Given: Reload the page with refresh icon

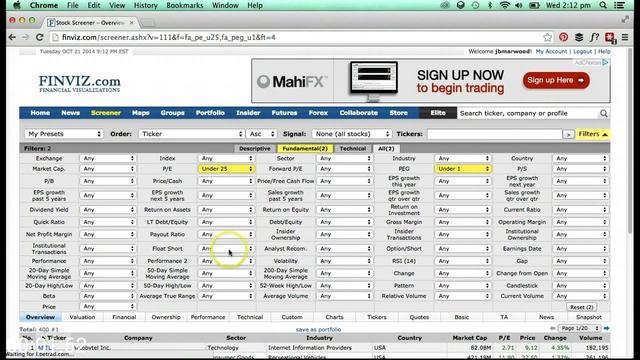Looking at the screenshot, I should [x=40, y=38].
